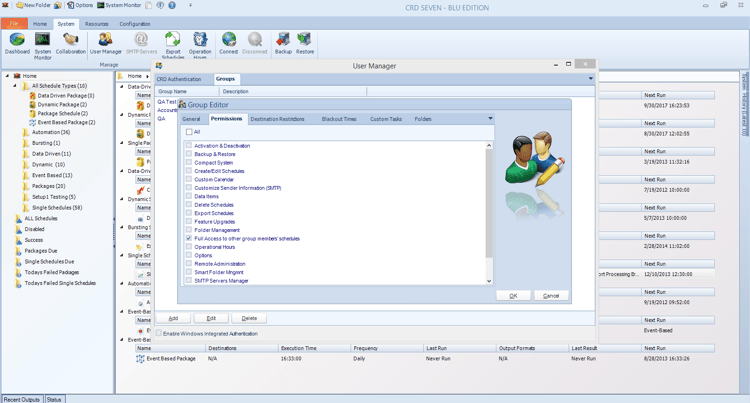
Task: Enable Backup & Restore permission
Action: 189,154
